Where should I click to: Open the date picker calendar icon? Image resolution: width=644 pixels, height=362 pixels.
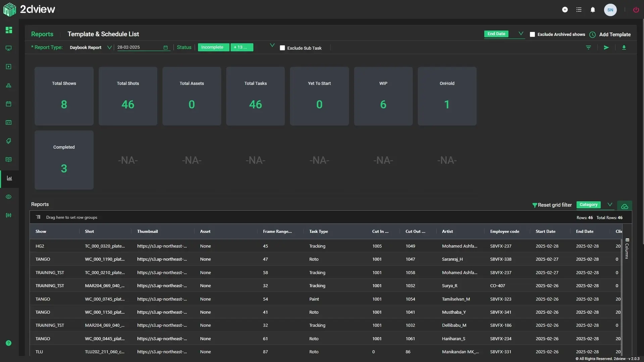(x=165, y=48)
